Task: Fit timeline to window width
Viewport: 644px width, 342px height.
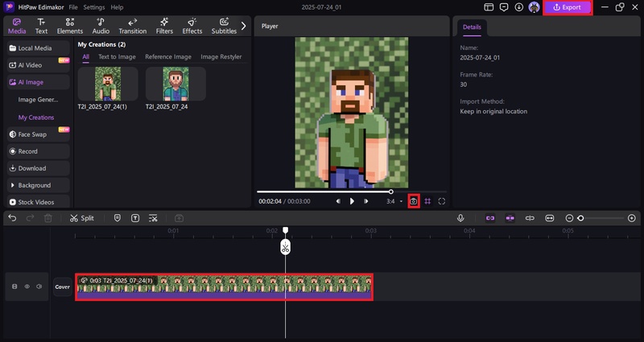Action: 550,218
